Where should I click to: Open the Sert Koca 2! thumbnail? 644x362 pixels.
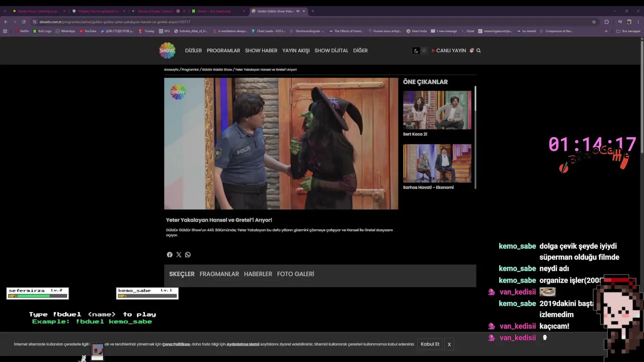pos(437,110)
